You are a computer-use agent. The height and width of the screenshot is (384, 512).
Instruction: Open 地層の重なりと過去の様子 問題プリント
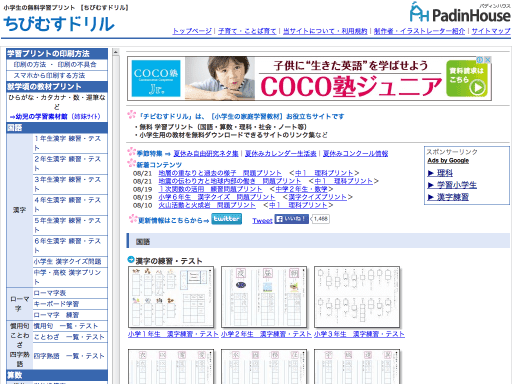click(220, 173)
